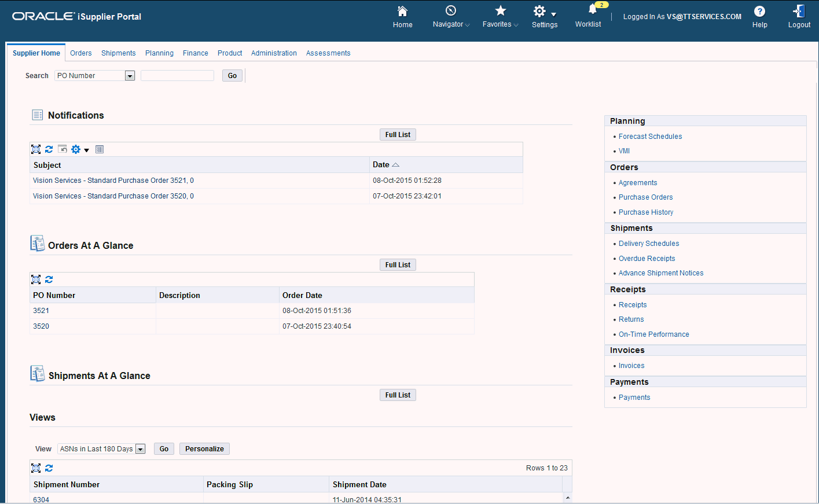Refresh the Orders At A Glance table
The width and height of the screenshot is (819, 504).
pyautogui.click(x=49, y=279)
